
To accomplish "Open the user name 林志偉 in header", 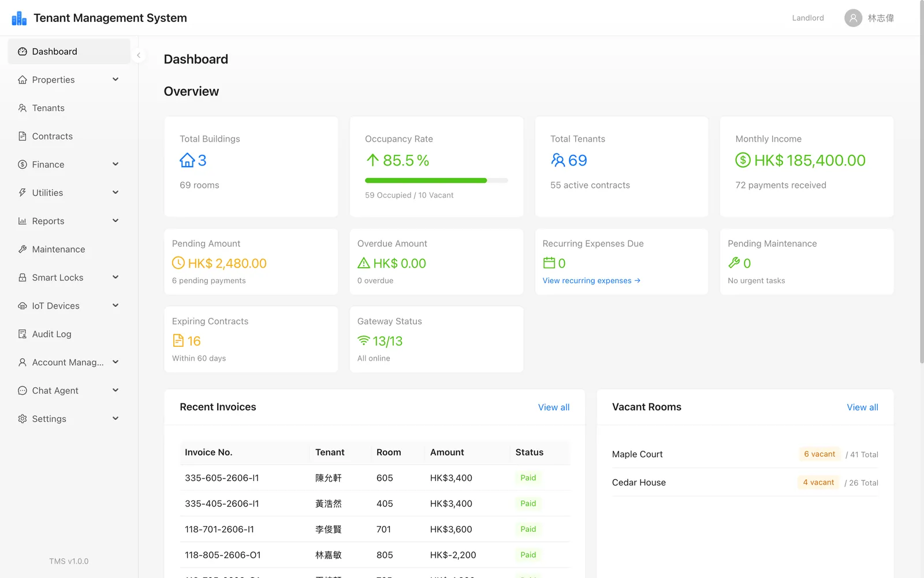I will coord(881,18).
